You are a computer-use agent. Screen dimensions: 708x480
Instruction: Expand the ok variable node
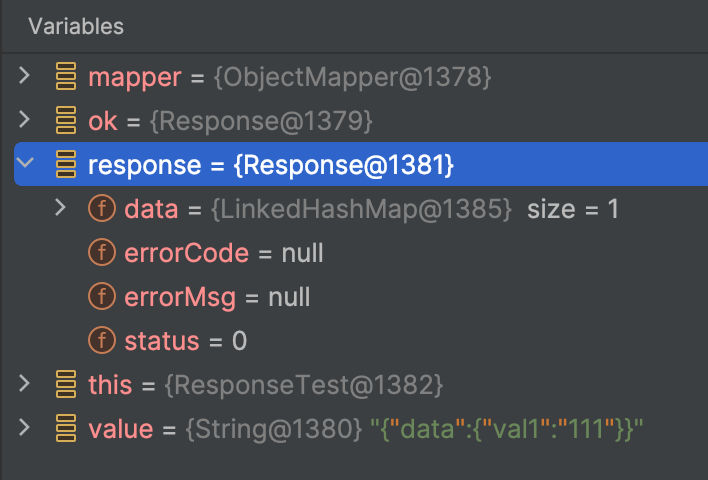click(25, 121)
